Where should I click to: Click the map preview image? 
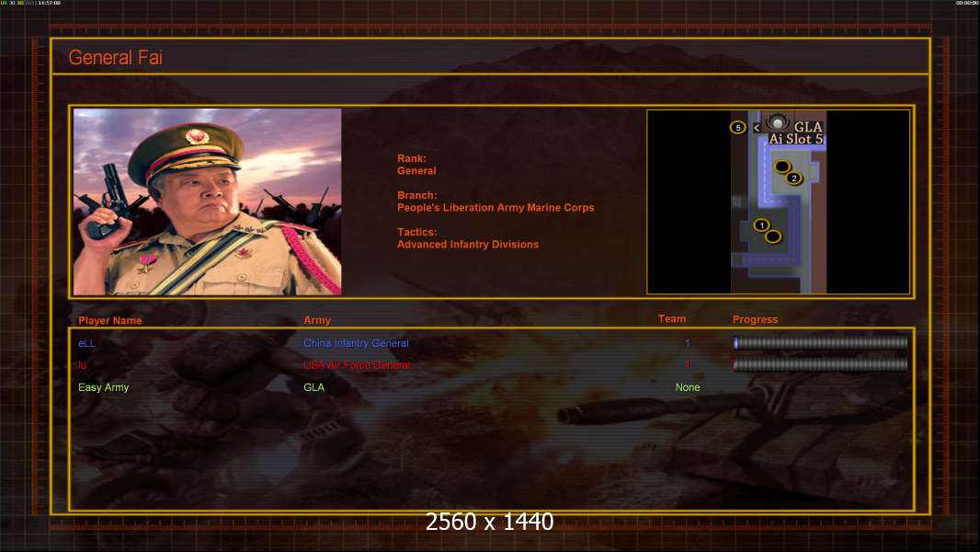[x=778, y=201]
